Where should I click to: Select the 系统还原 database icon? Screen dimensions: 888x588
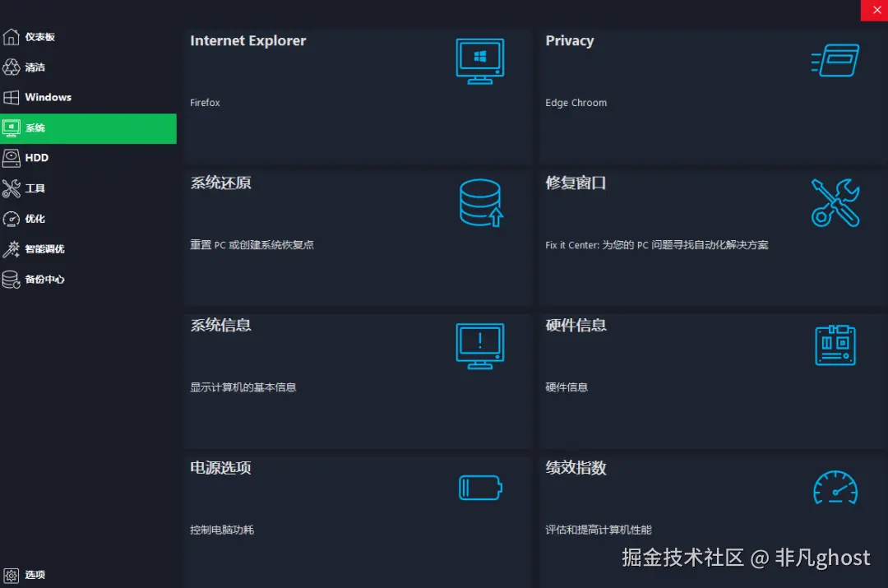pyautogui.click(x=479, y=202)
